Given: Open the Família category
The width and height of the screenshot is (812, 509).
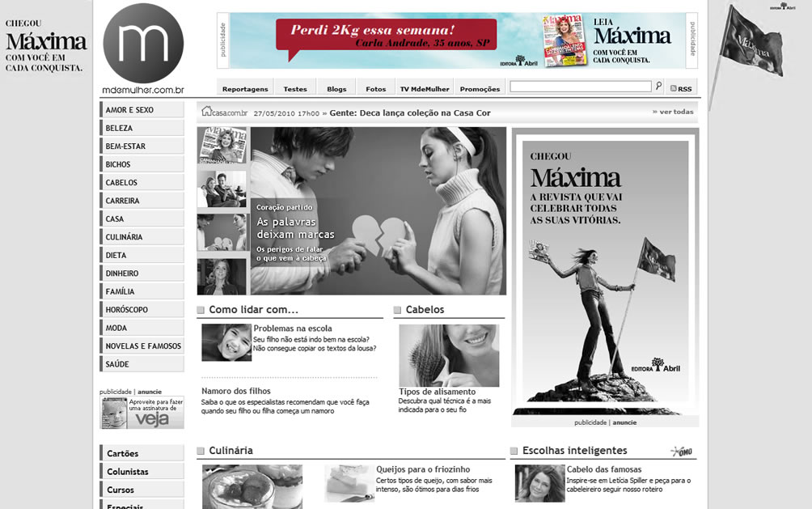Looking at the screenshot, I should pos(142,291).
